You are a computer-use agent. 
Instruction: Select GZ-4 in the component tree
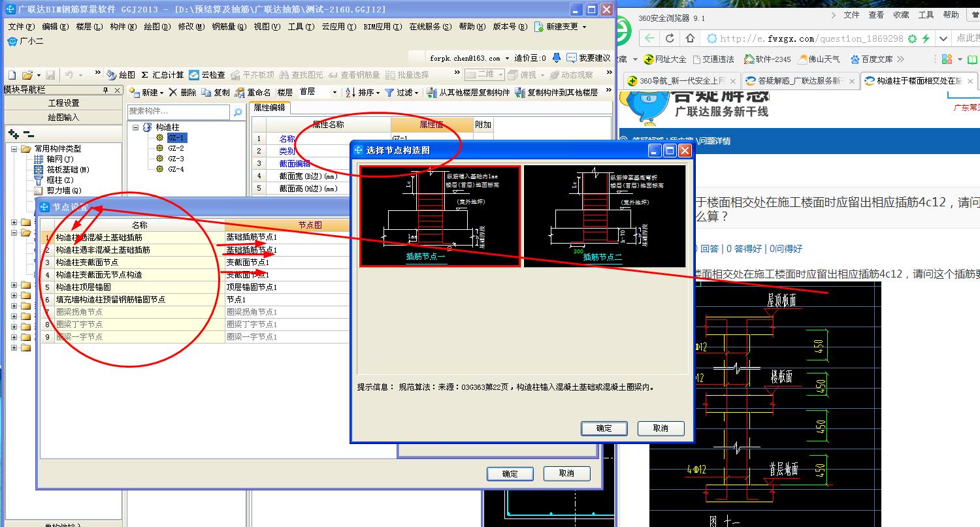click(x=176, y=169)
